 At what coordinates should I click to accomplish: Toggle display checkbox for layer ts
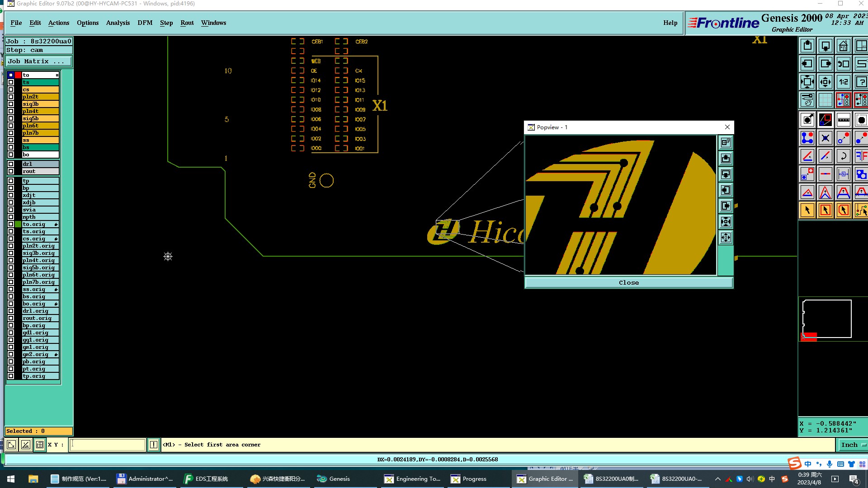(x=11, y=82)
